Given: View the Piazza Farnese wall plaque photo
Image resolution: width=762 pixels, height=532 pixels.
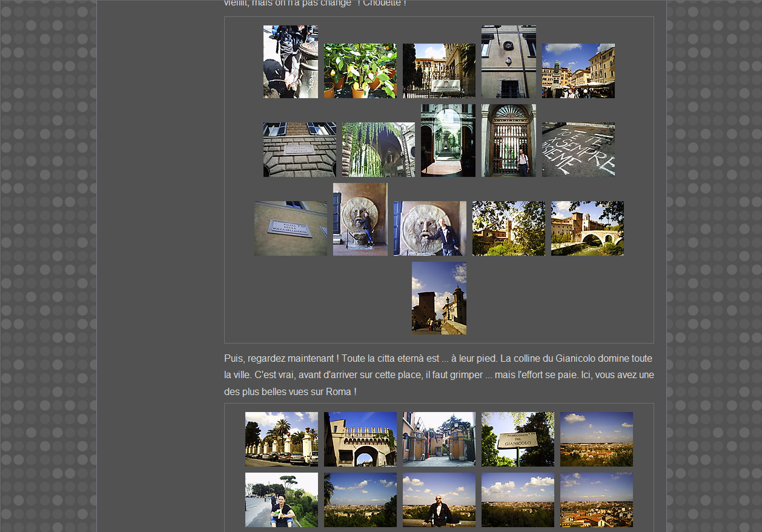Looking at the screenshot, I should point(299,150).
